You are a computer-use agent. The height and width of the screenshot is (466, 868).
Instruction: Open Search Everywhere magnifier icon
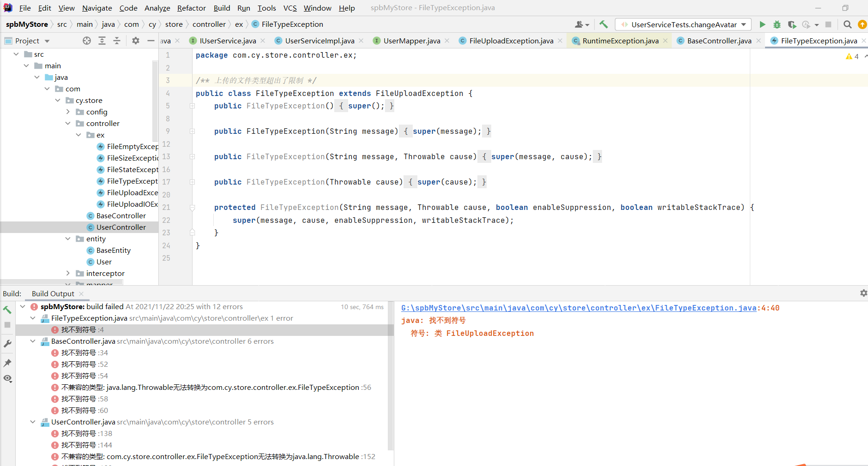847,24
